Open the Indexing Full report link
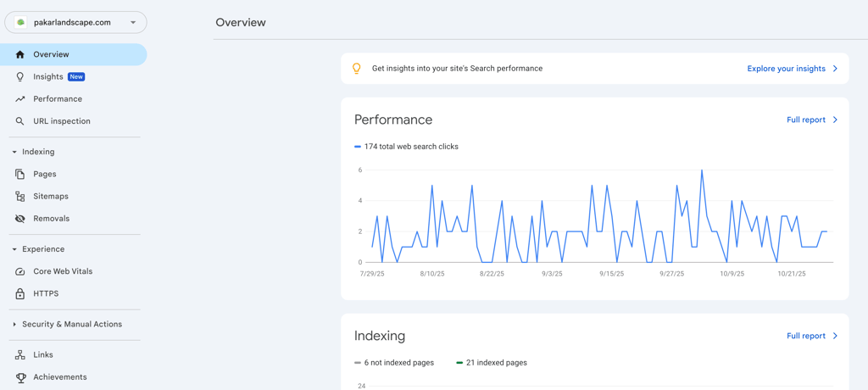Viewport: 868px width, 390px height. pos(811,336)
